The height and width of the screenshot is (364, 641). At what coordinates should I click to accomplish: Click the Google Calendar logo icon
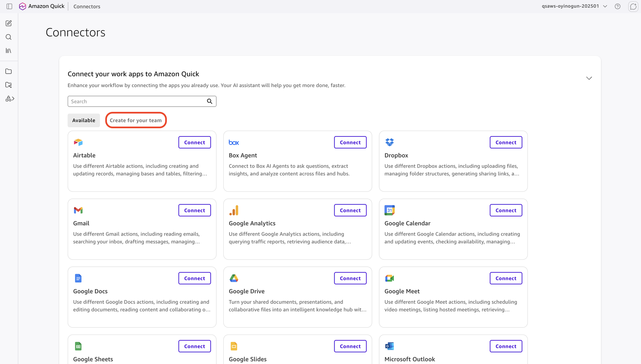pos(389,210)
